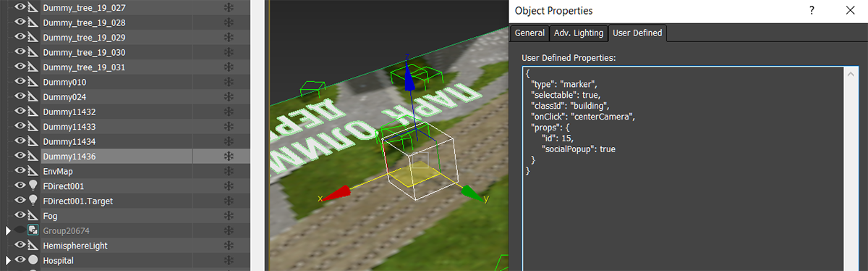Click the geometry sphere icon of Hospital
Screen dimensions: 868x271
click(33, 260)
